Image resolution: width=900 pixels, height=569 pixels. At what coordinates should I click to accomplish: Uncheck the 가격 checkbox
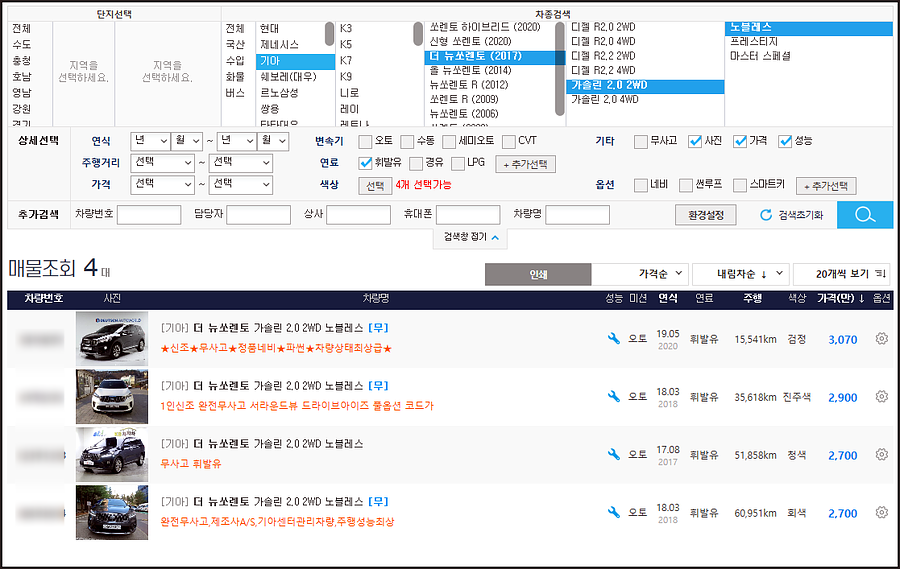[x=740, y=141]
